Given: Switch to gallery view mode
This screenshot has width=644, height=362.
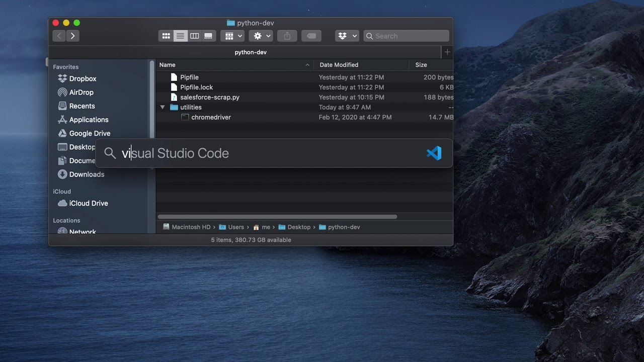Looking at the screenshot, I should click(x=208, y=36).
